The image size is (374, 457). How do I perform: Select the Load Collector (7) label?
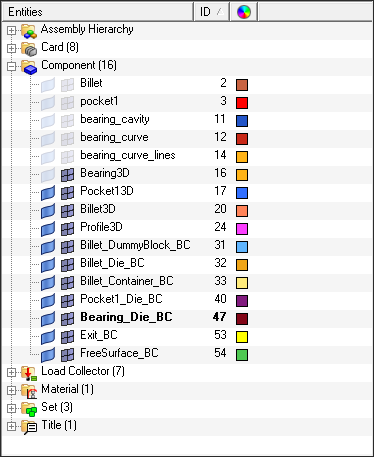[x=83, y=371]
